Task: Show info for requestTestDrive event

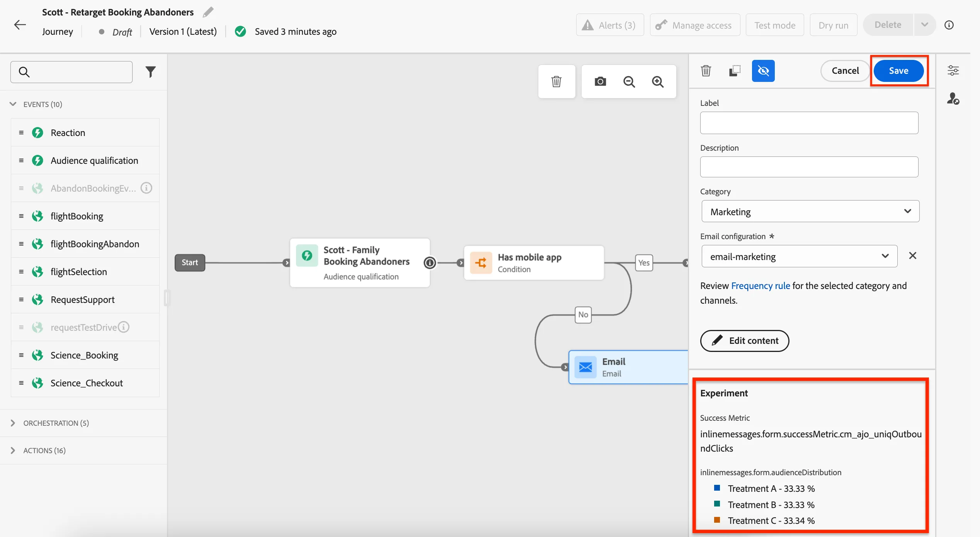Action: tap(123, 327)
